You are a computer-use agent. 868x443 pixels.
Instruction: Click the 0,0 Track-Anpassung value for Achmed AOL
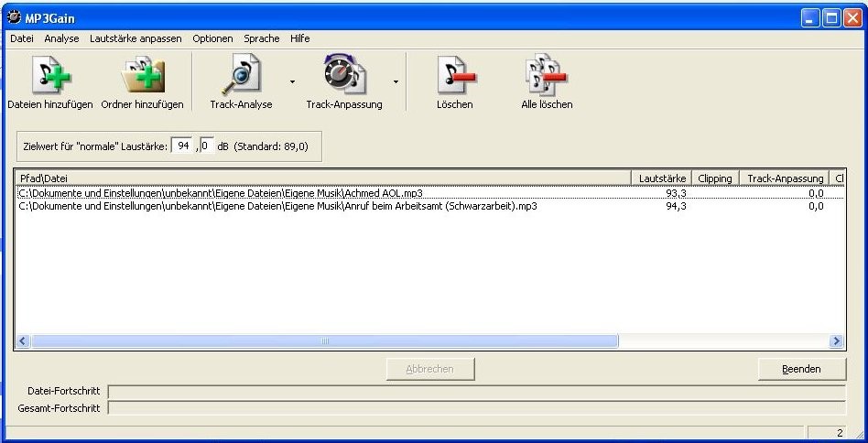coord(816,193)
